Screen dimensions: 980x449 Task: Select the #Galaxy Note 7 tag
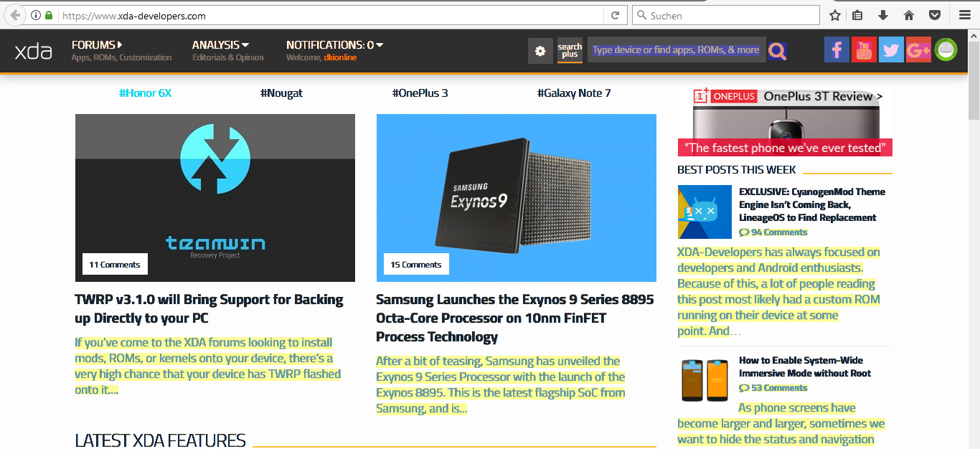click(574, 93)
